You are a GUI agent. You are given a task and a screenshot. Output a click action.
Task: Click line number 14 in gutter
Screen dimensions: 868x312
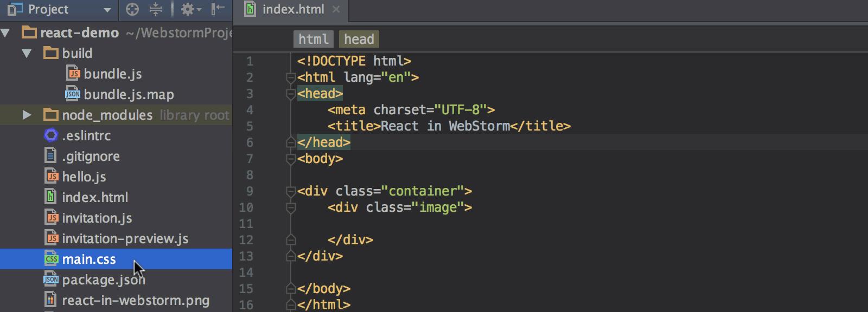point(246,272)
